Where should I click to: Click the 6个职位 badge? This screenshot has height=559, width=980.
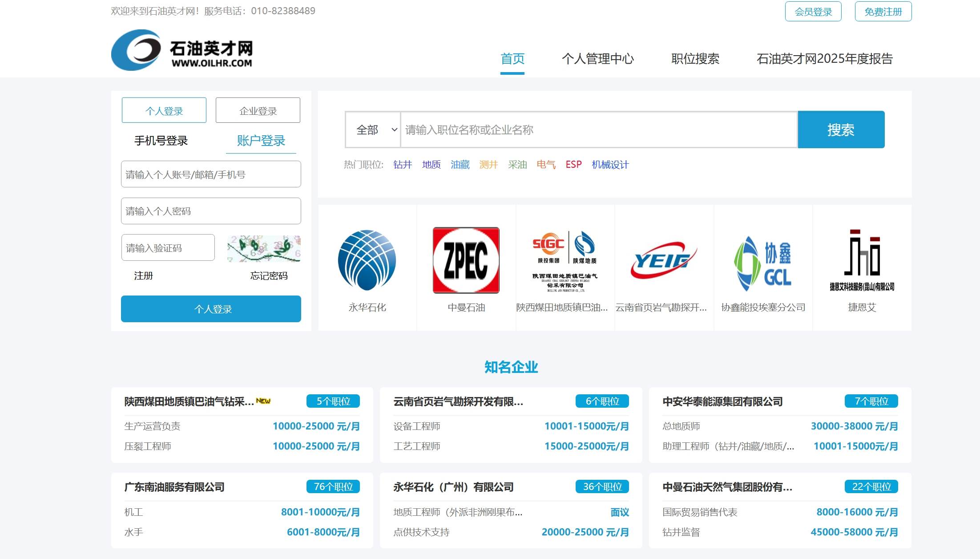(x=602, y=401)
